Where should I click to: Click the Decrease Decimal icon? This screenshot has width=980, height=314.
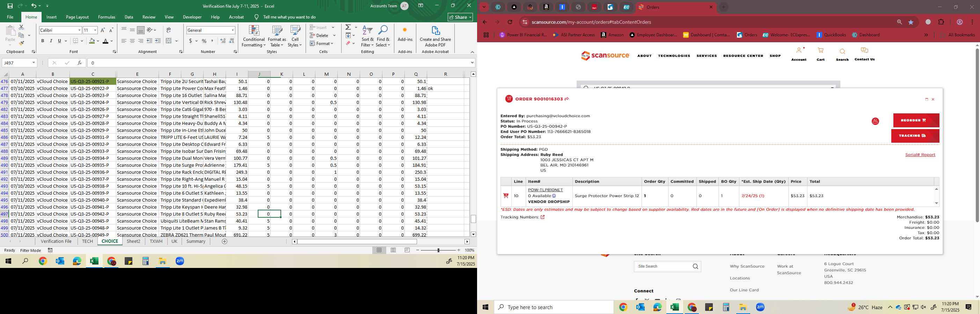232,41
